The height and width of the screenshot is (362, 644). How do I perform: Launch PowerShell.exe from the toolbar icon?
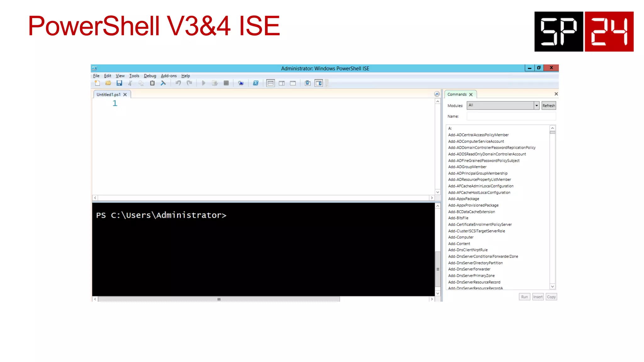256,83
